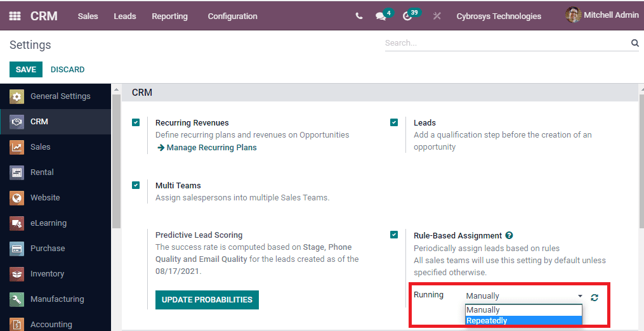This screenshot has width=644, height=331.
Task: Click the phone call icon
Action: pyautogui.click(x=359, y=16)
